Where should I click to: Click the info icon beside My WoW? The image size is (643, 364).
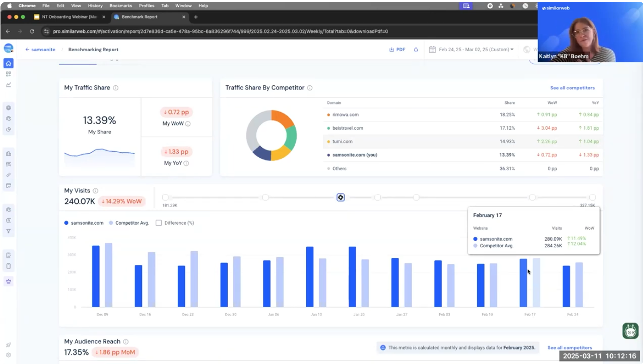click(188, 124)
